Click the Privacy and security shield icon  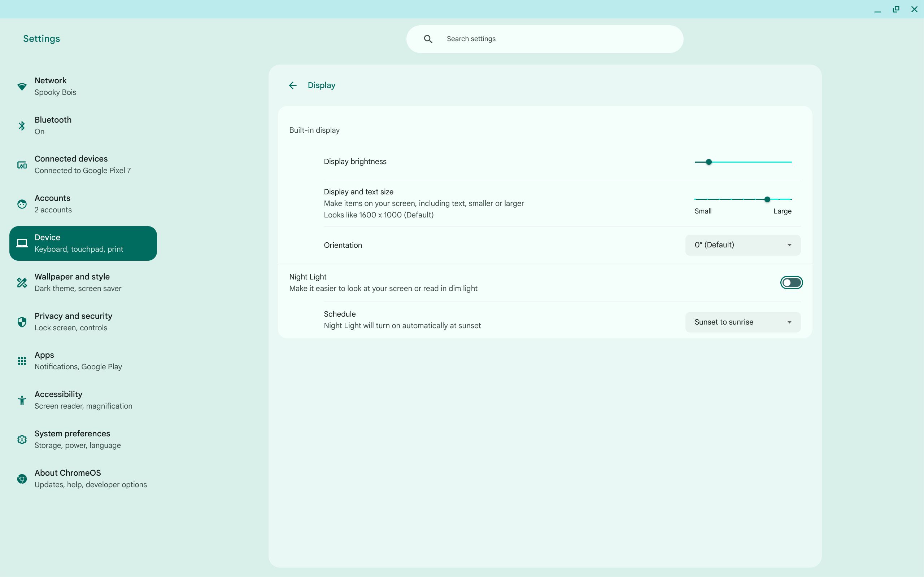pyautogui.click(x=22, y=322)
